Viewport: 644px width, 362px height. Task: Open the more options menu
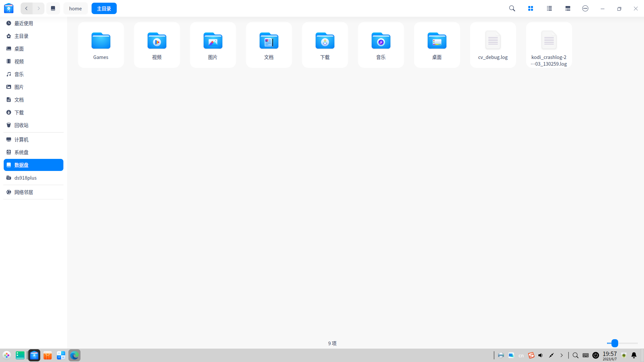(x=585, y=8)
